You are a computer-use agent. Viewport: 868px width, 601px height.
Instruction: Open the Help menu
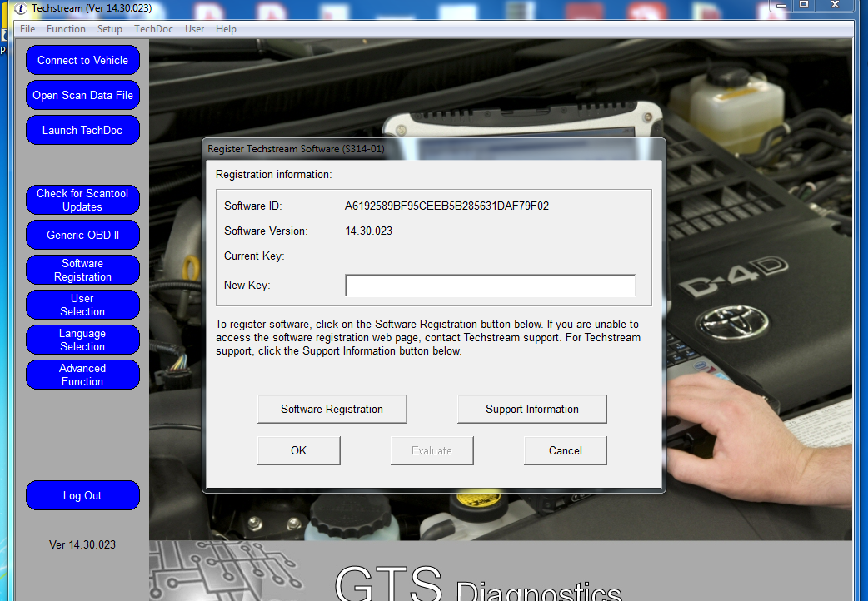[x=226, y=28]
